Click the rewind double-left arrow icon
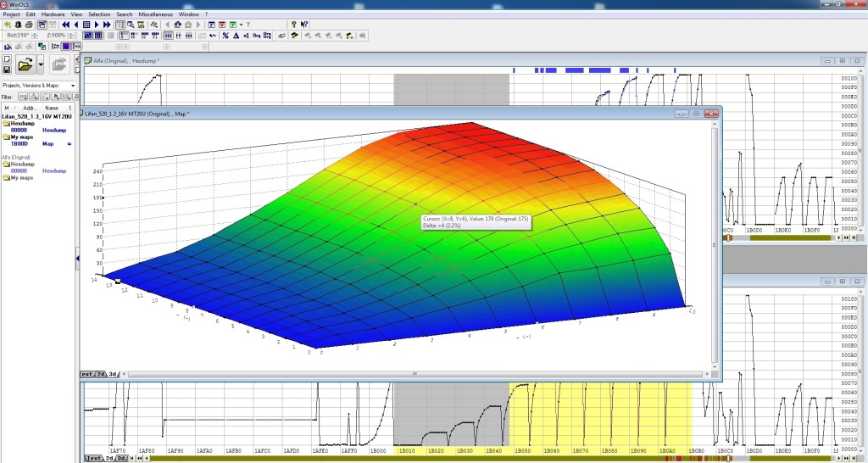868x463 pixels. (x=65, y=25)
